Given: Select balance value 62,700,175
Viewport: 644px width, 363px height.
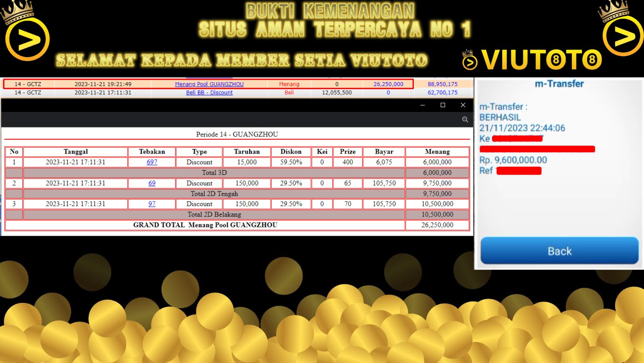Looking at the screenshot, I should point(443,93).
